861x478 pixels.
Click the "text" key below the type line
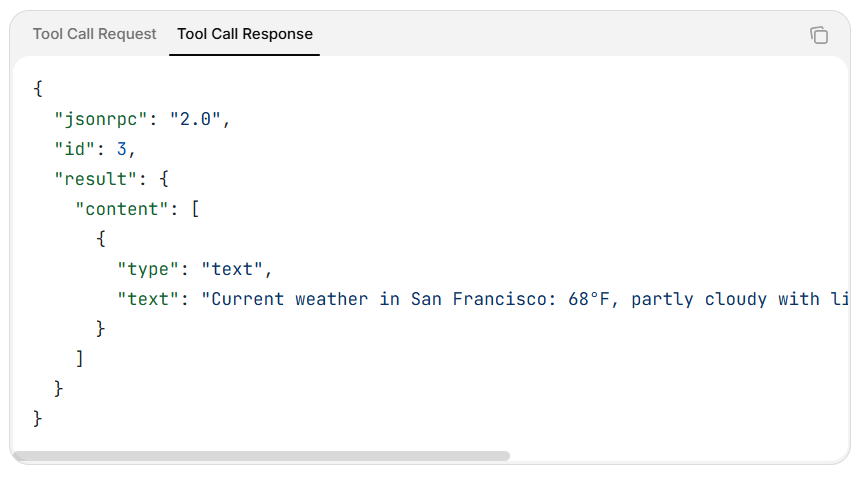[148, 299]
